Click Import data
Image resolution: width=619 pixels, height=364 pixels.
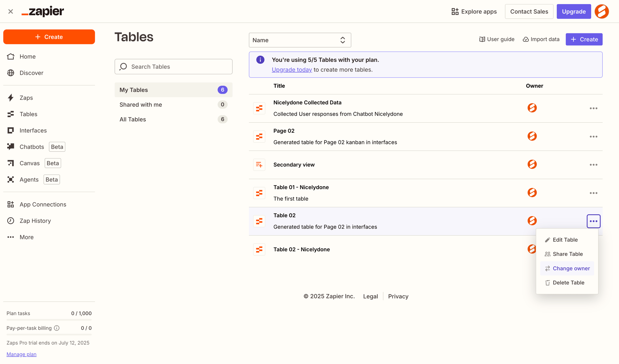pyautogui.click(x=541, y=39)
